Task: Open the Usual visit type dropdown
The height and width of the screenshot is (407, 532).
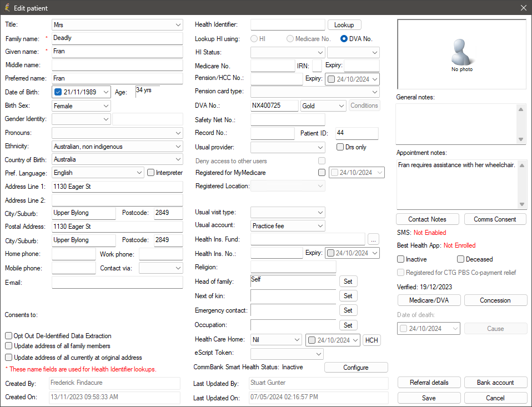Action: click(x=288, y=212)
